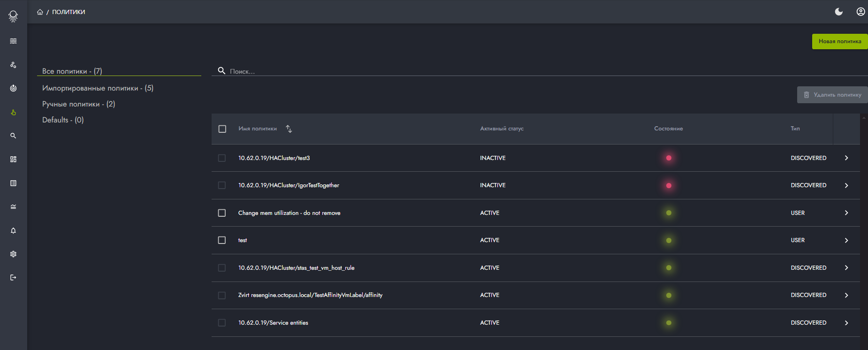Open policy 10.62.0.19/Service entities name

pyautogui.click(x=273, y=323)
